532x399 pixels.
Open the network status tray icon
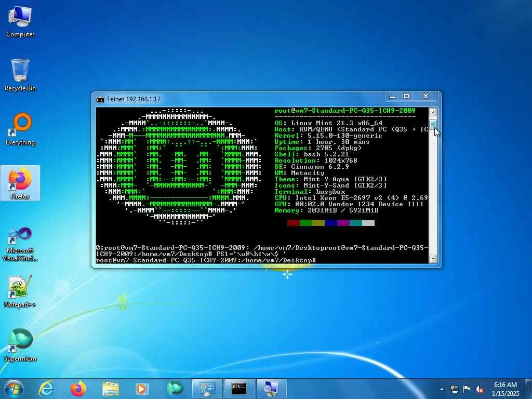(x=454, y=389)
